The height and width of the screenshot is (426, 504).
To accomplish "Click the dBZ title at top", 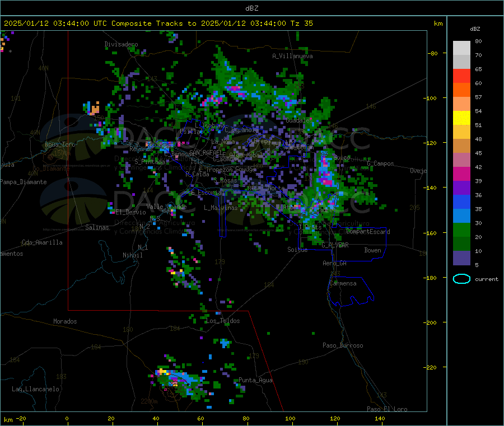I will point(251,8).
